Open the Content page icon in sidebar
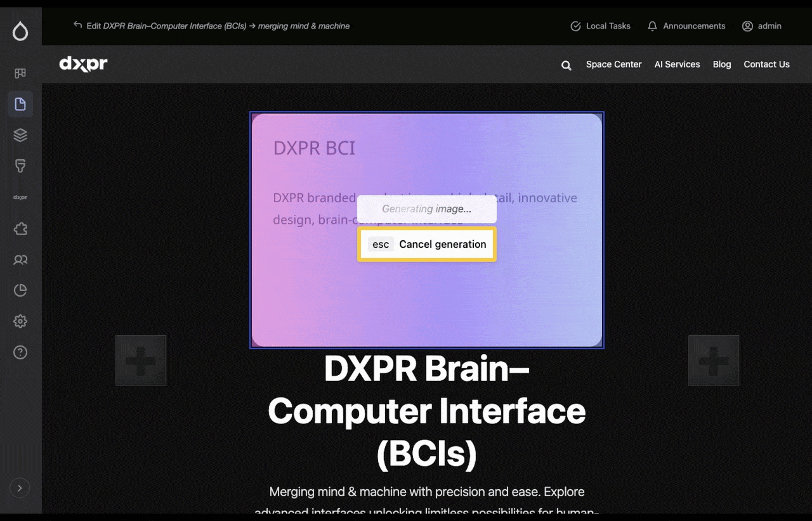 click(x=20, y=103)
